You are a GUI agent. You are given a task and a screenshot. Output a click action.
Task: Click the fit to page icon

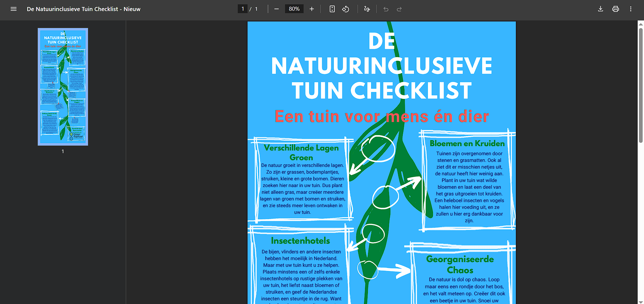point(332,9)
